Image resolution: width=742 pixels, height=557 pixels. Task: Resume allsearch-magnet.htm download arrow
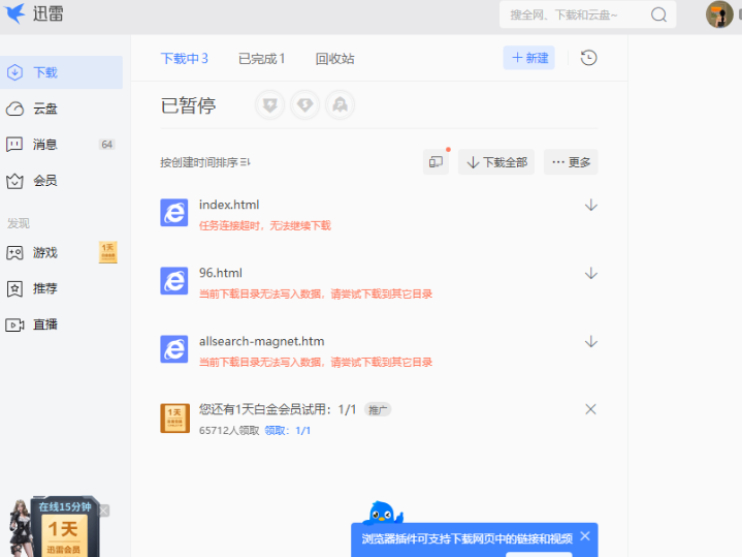tap(591, 342)
